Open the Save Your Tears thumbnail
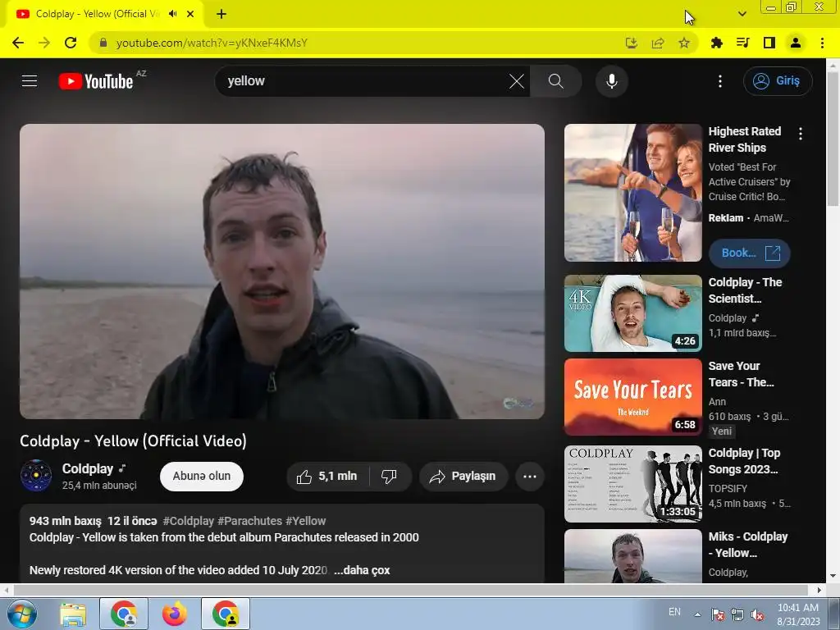Screen dimensions: 840x630 [633, 397]
